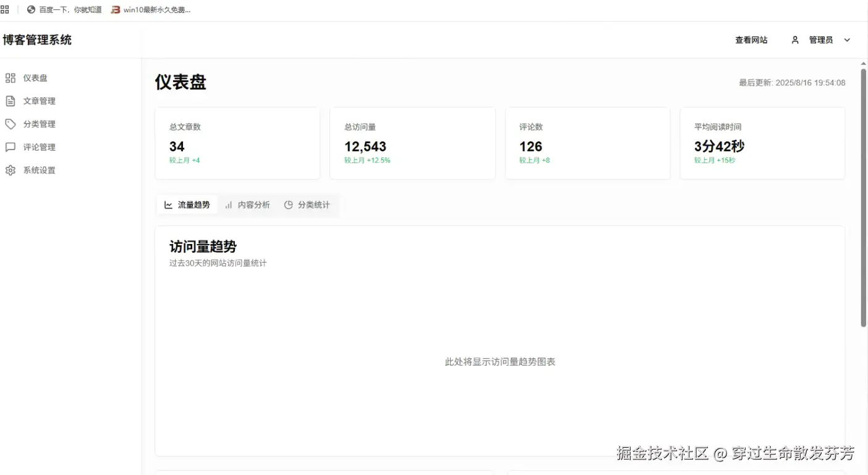
Task: Click the pie-chart icon beside 分类统计
Action: pyautogui.click(x=288, y=204)
